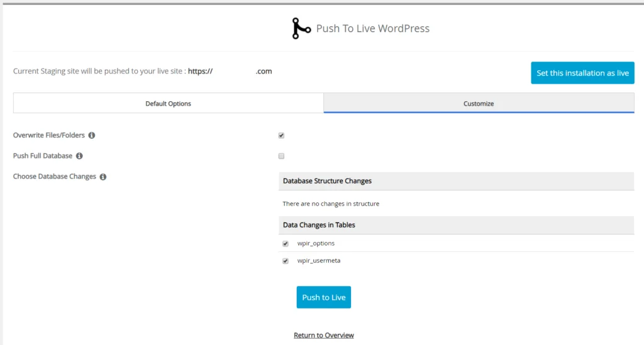Click the Database Structure Changes header
The width and height of the screenshot is (644, 345).
457,181
